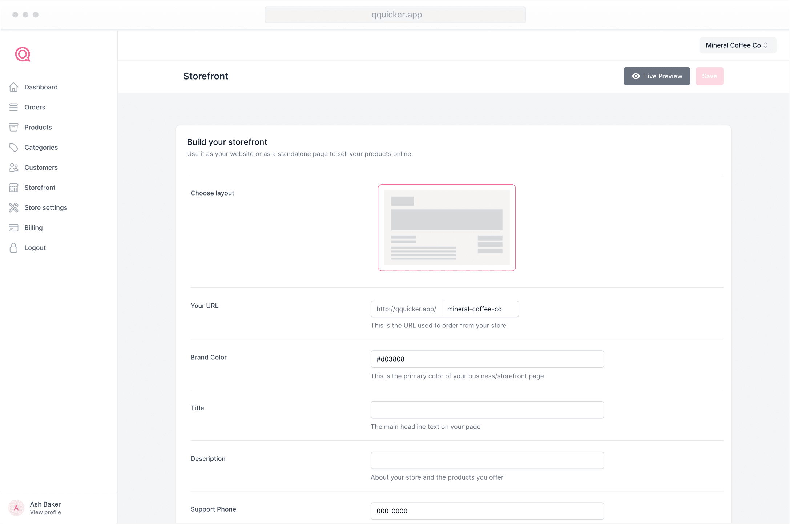Click the Products box icon

[13, 127]
